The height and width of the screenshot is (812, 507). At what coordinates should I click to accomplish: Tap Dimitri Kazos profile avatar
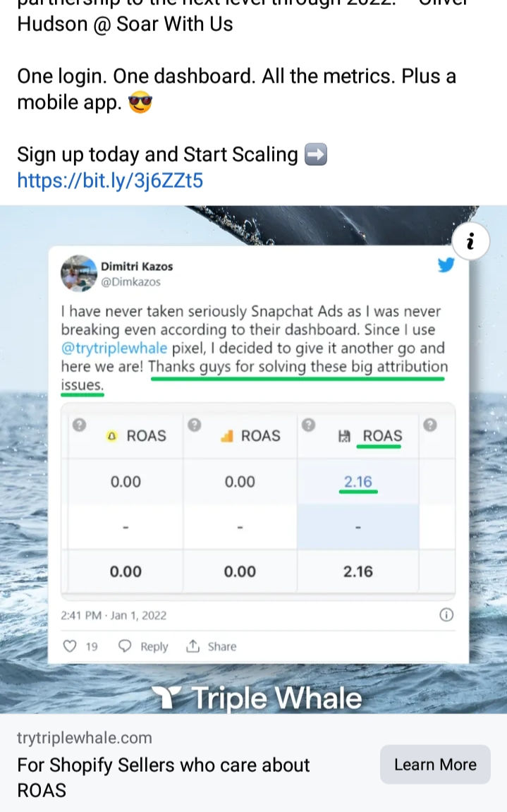78,273
